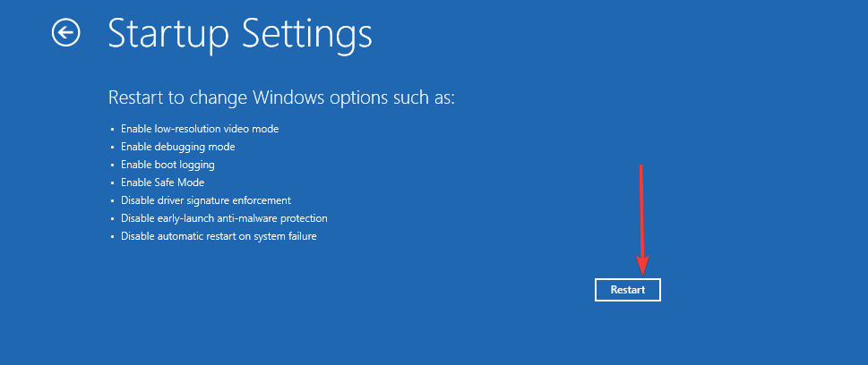Click the bullet before 'Enable low-resolution video mode'

tap(112, 130)
